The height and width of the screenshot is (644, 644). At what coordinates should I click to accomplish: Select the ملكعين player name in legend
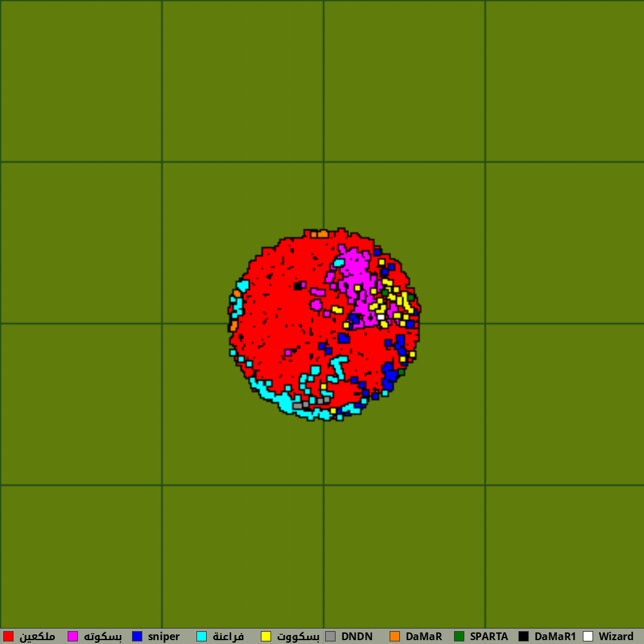[x=37, y=637]
